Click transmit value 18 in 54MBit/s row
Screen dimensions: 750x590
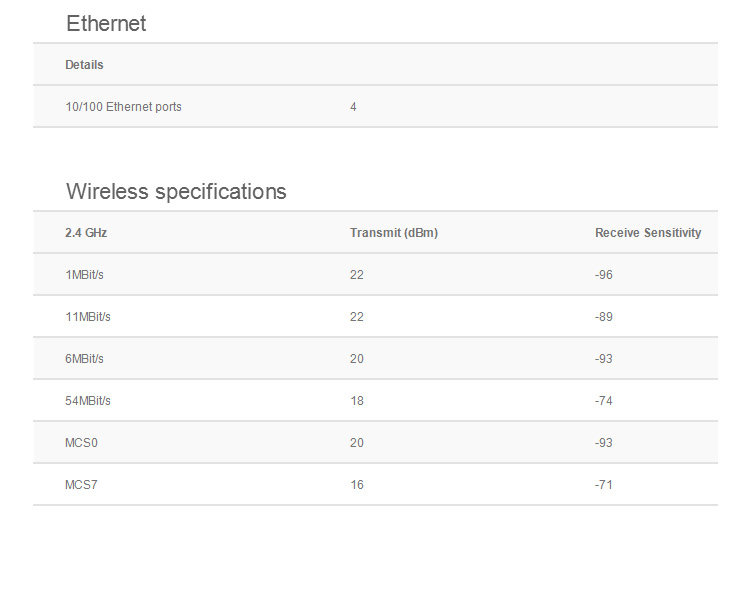[x=357, y=401]
